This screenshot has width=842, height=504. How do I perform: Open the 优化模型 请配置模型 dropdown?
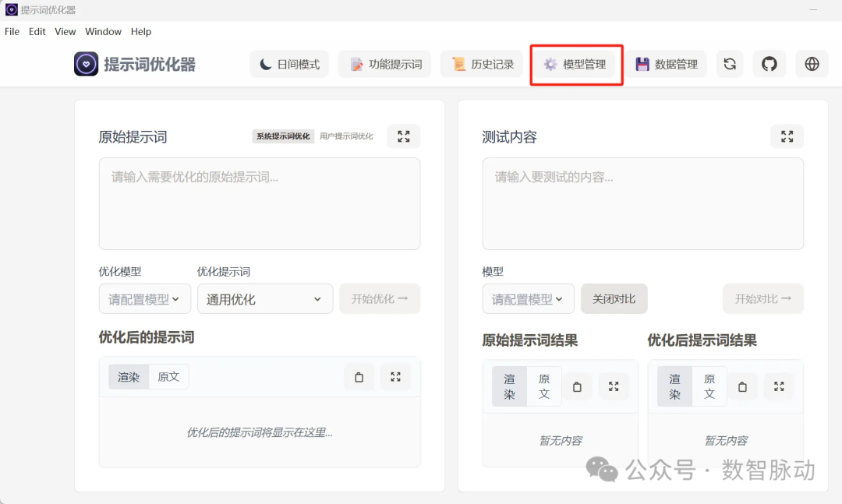pos(144,298)
